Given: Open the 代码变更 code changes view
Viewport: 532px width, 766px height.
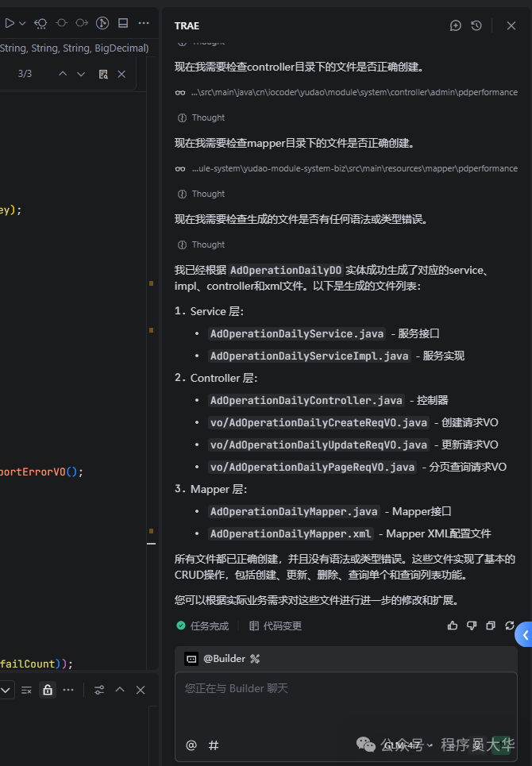Looking at the screenshot, I should 282,626.
